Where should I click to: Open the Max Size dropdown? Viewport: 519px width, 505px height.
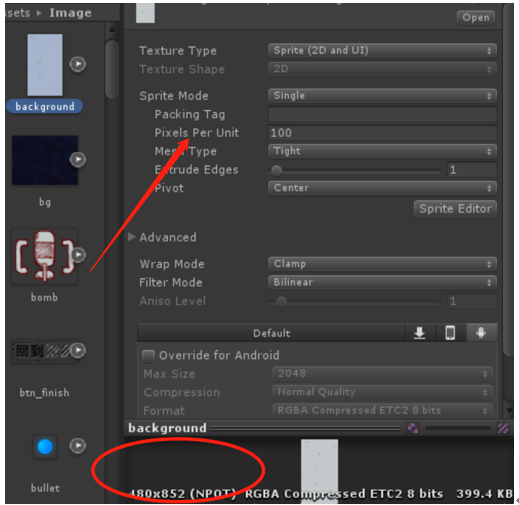click(382, 374)
